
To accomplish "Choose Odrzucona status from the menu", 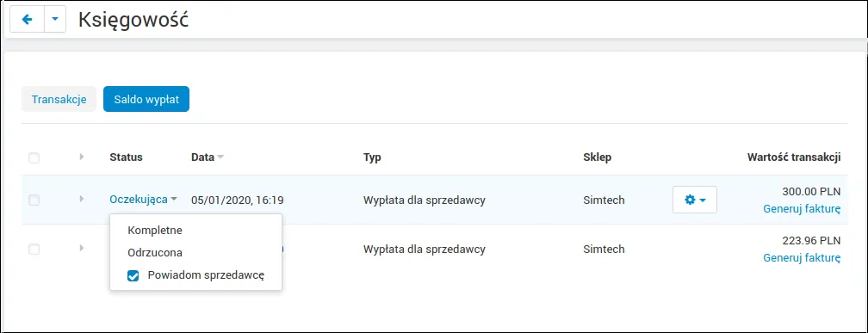I will (155, 253).
